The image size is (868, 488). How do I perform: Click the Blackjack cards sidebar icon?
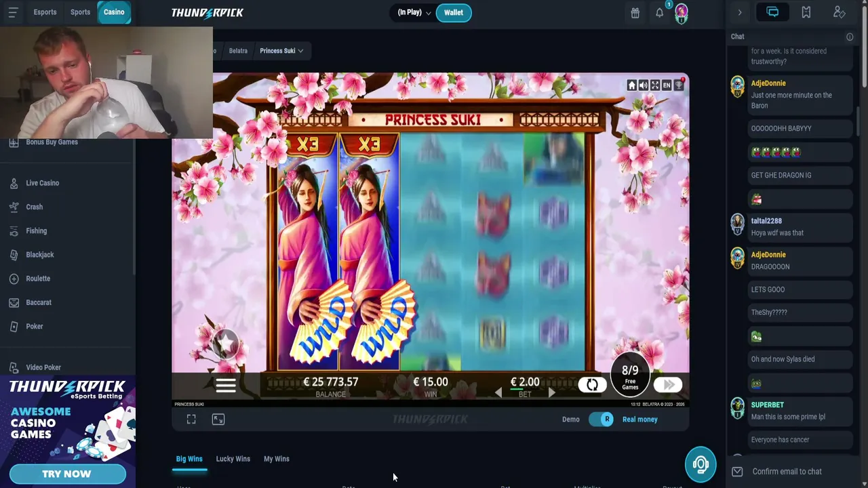coord(14,255)
